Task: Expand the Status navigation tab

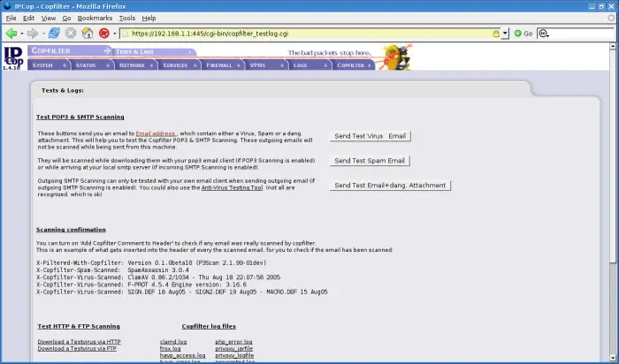Action: pos(92,65)
